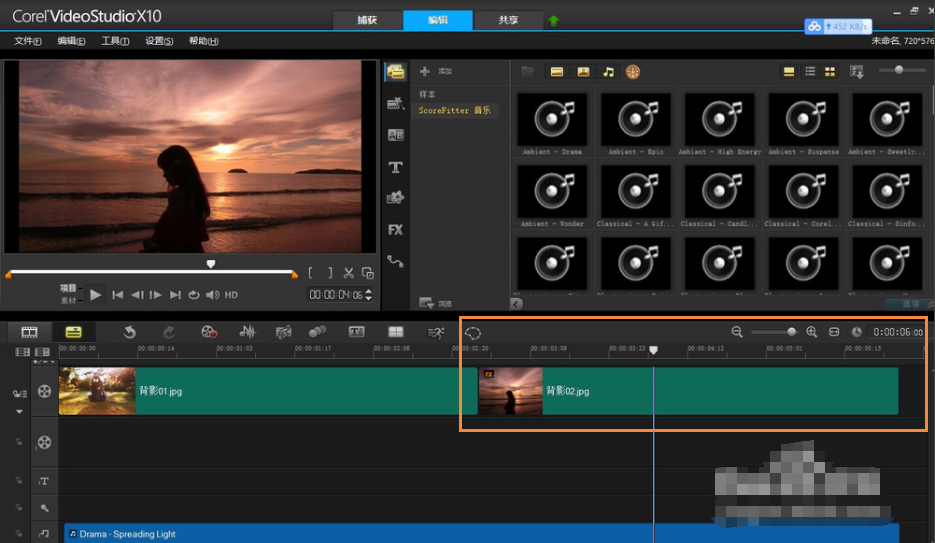Expand the track list dropdown arrow
The width and height of the screenshot is (935, 543).
coord(19,411)
